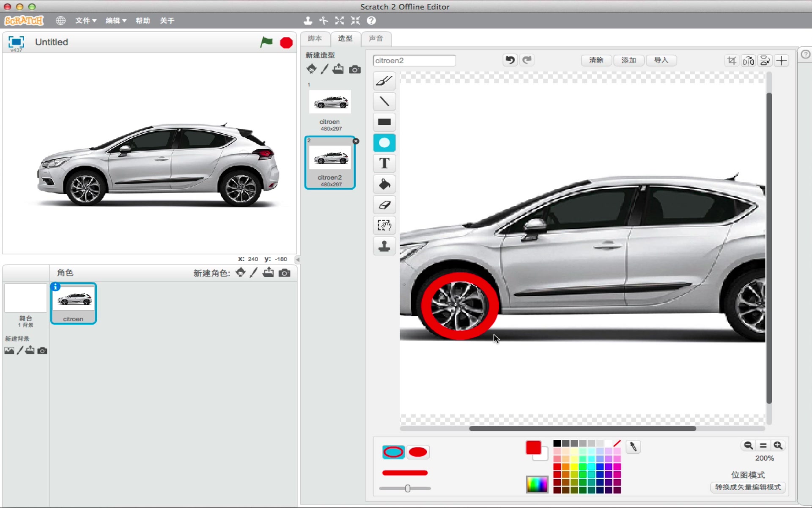The width and height of the screenshot is (812, 508).
Task: Select the Brush tool in paint editor
Action: pos(384,80)
